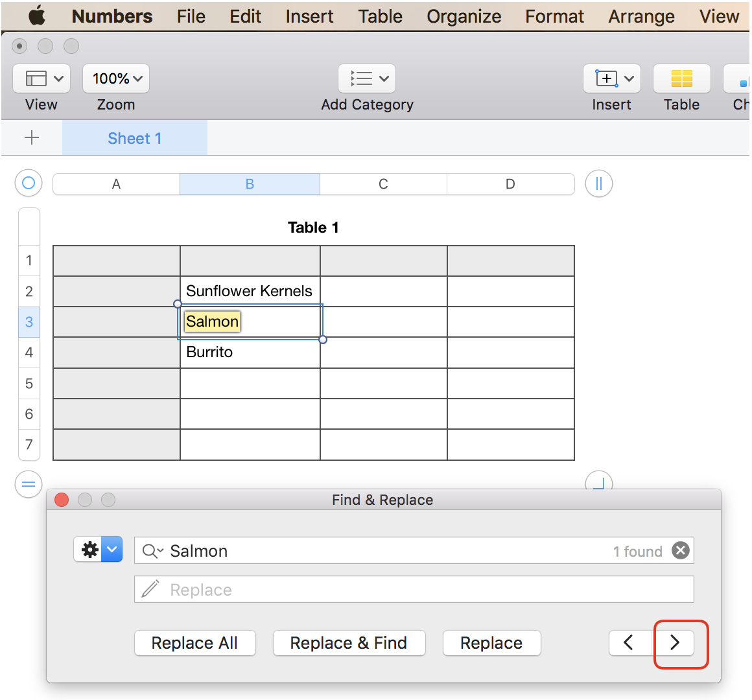
Task: Select row 2 header
Action: (29, 291)
